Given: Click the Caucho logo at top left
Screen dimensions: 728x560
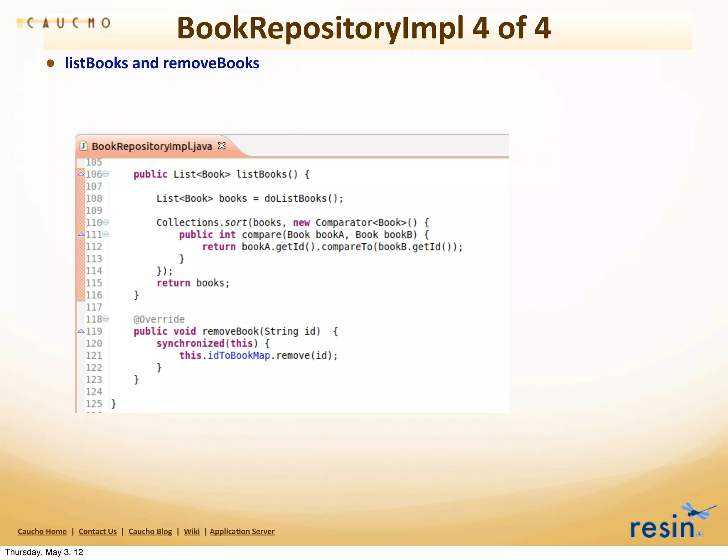Looking at the screenshot, I should point(64,23).
